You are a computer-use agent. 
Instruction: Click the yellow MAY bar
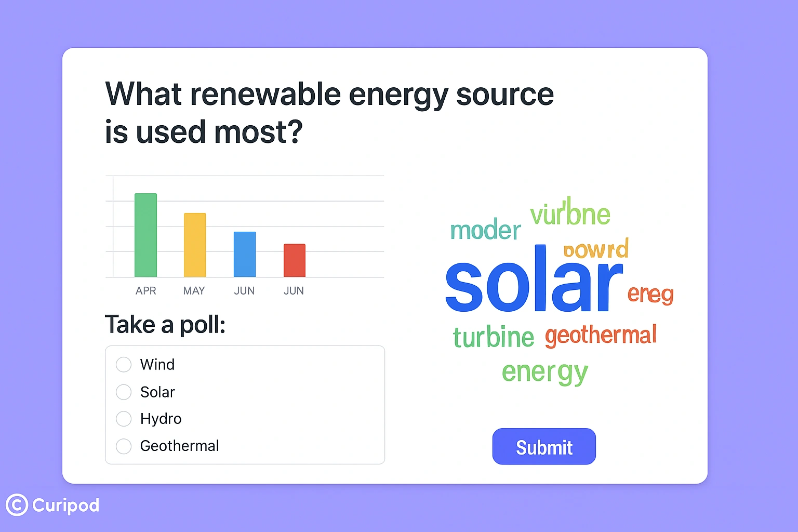[x=195, y=245]
